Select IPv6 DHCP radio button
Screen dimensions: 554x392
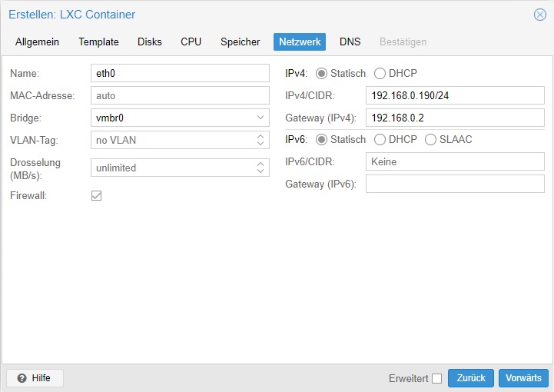pos(380,140)
